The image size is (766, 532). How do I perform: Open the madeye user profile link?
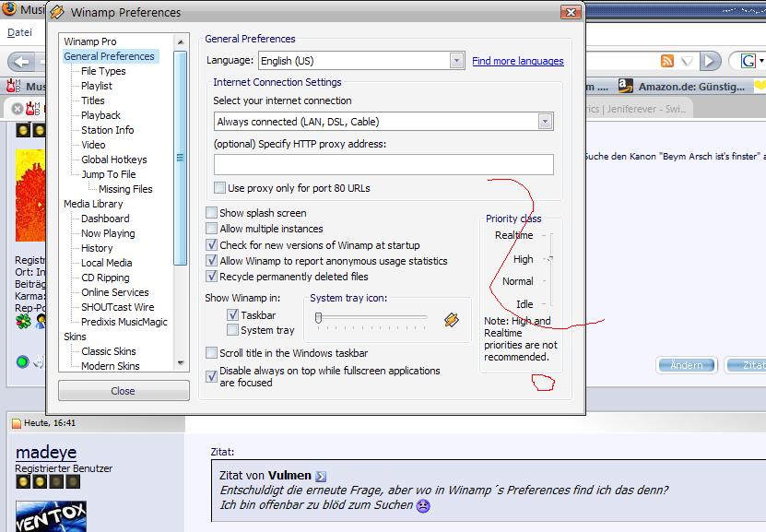46,452
